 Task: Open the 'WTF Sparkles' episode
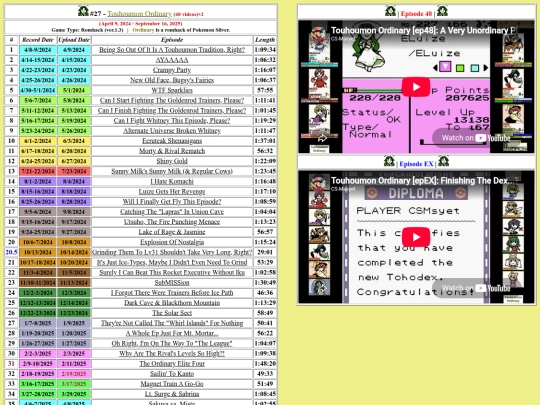(x=172, y=90)
